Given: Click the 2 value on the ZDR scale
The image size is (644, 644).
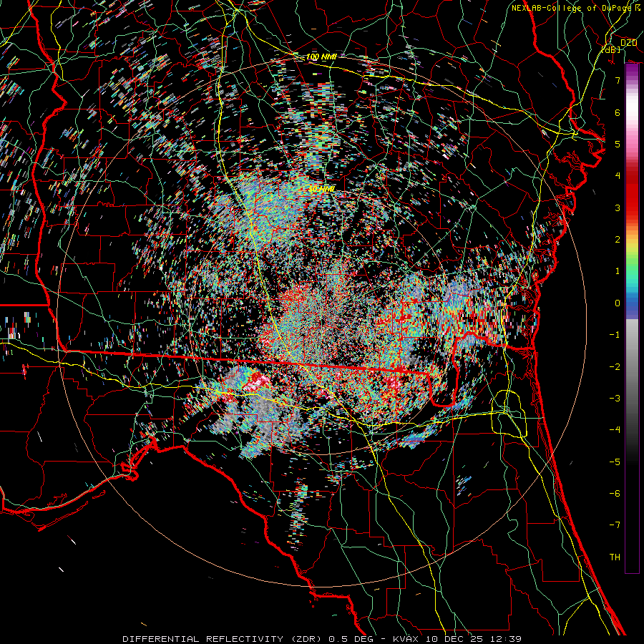Looking at the screenshot, I should 618,240.
